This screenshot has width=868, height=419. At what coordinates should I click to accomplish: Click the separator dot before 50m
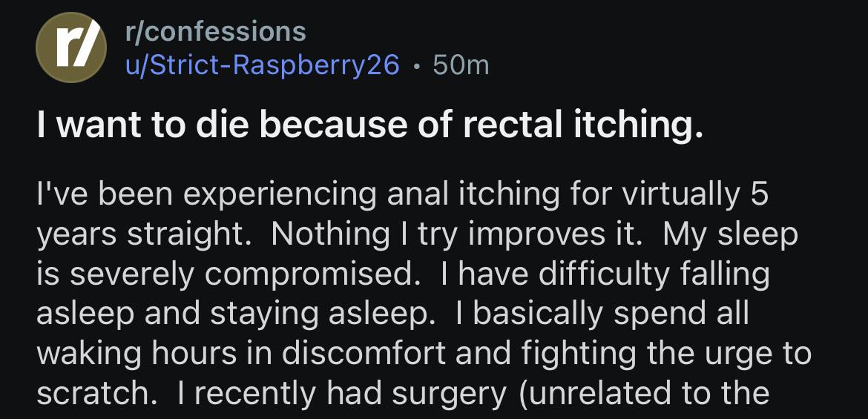click(418, 65)
